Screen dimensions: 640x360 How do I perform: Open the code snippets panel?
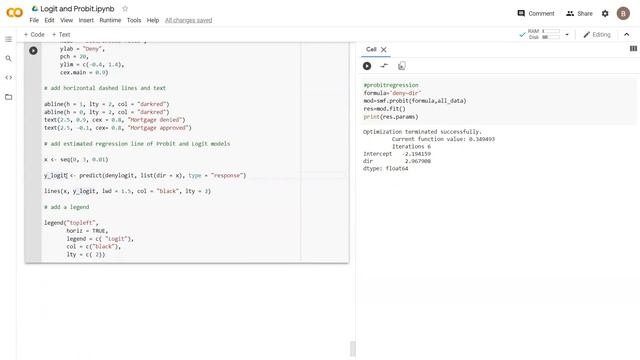(x=9, y=78)
